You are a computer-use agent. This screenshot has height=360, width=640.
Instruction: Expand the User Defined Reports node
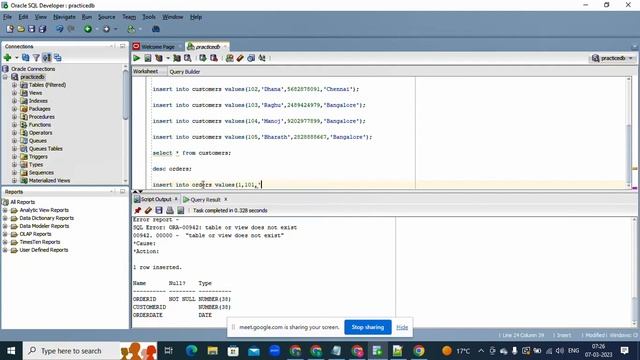(5, 250)
